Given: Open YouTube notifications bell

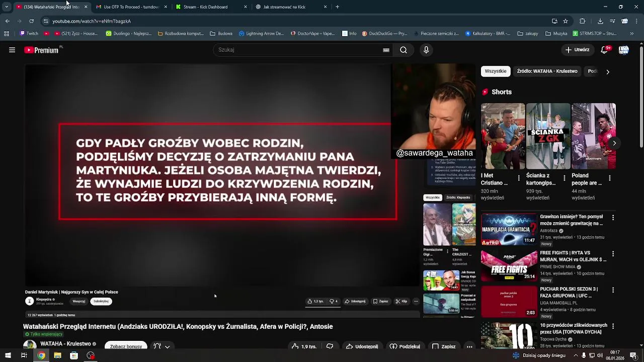Looking at the screenshot, I should 605,50.
